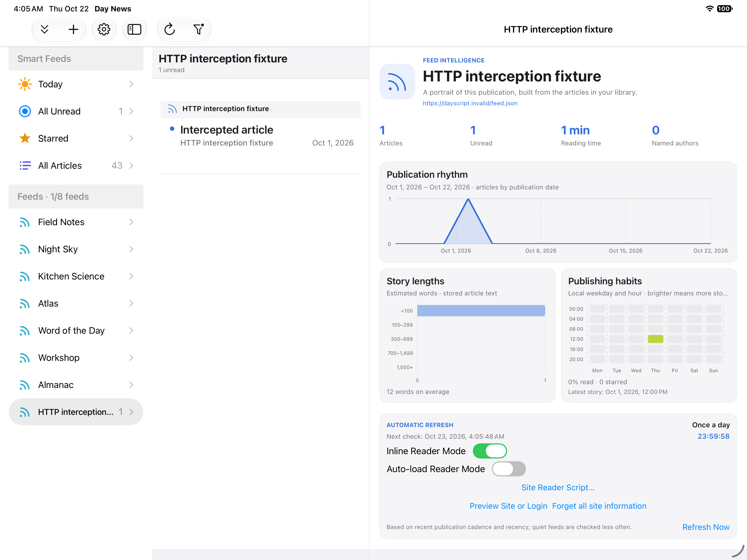Refresh feeds with circular arrow icon

[x=170, y=29]
